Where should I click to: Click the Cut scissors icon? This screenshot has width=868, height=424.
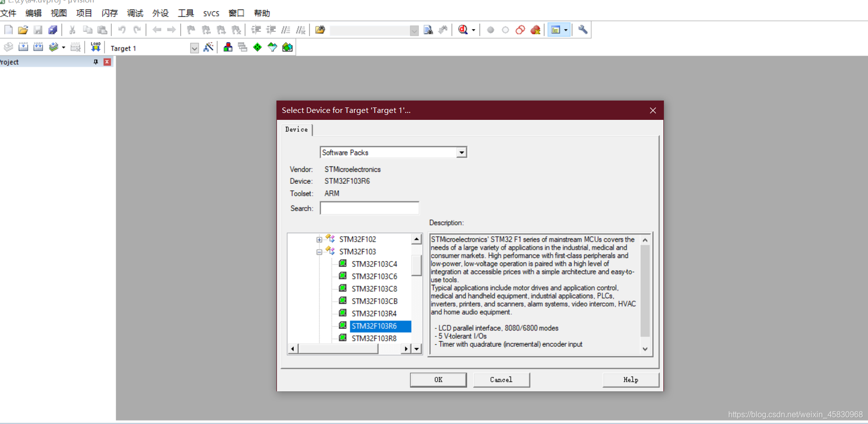pyautogui.click(x=72, y=30)
